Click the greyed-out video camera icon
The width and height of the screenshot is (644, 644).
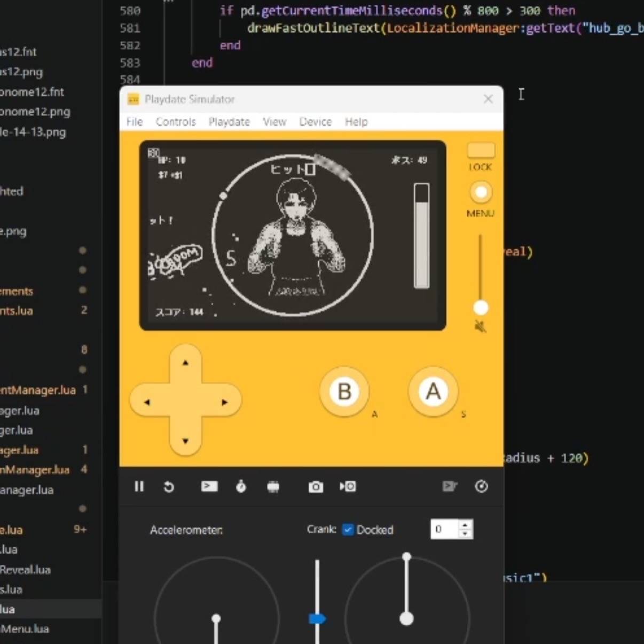pos(450,486)
